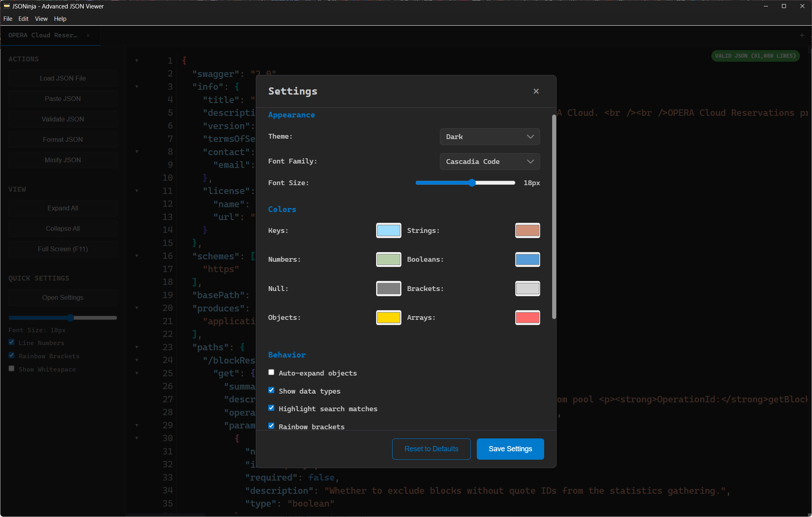Viewport: 812px width, 517px height.
Task: Collapse the license object at line 11
Action: tap(137, 191)
